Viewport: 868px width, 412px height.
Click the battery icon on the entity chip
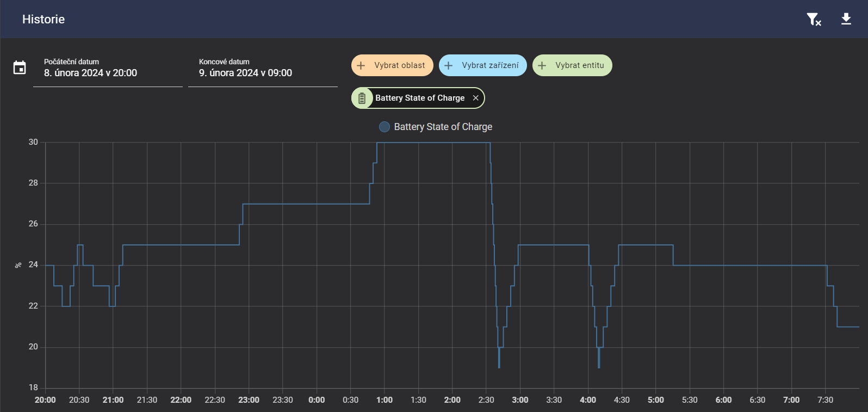362,98
